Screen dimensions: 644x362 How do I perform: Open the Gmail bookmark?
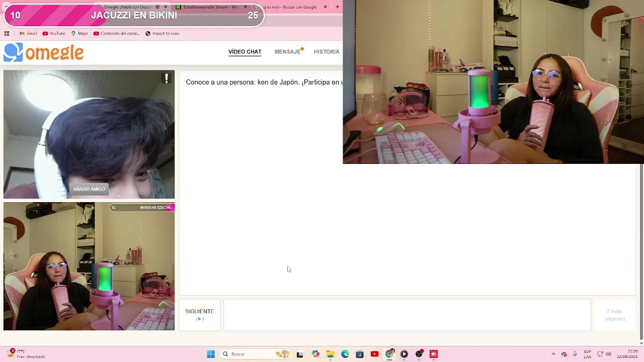pos(28,34)
